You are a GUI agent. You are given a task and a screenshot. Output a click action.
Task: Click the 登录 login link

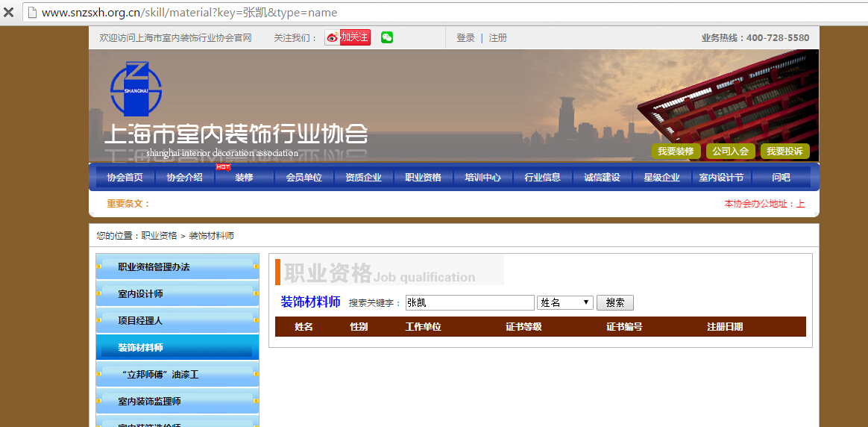465,37
